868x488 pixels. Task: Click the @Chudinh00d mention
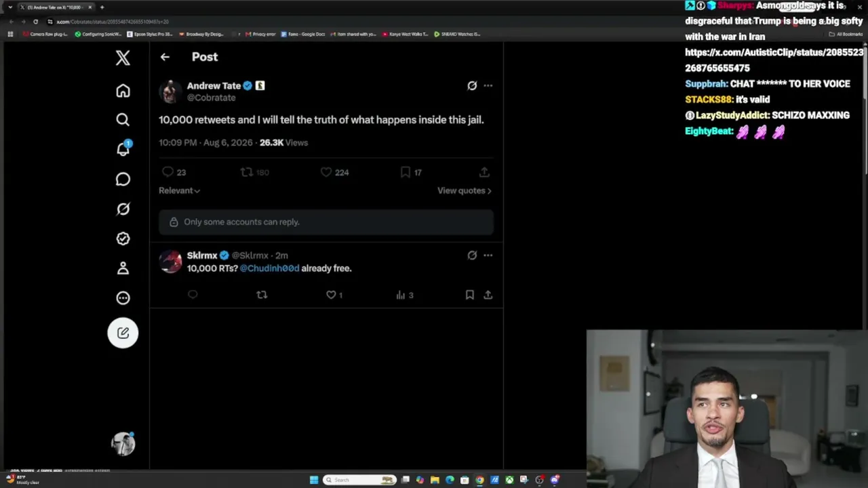pos(269,268)
